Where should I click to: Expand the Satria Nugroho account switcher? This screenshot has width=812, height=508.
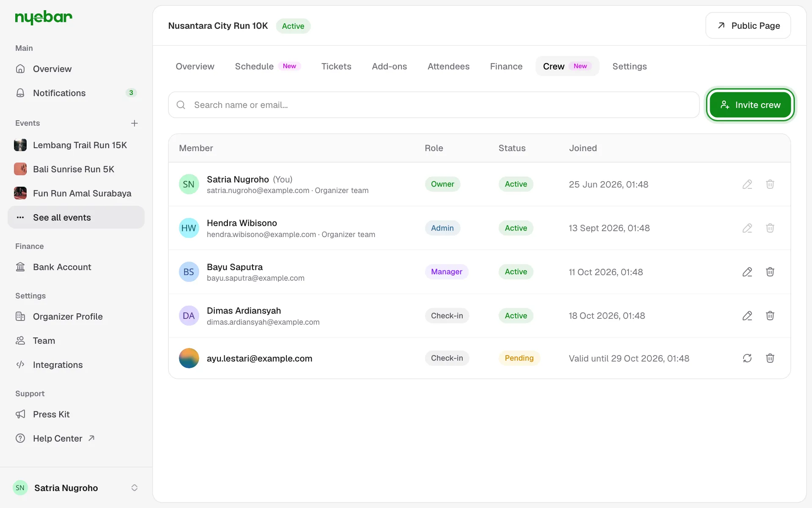76,488
